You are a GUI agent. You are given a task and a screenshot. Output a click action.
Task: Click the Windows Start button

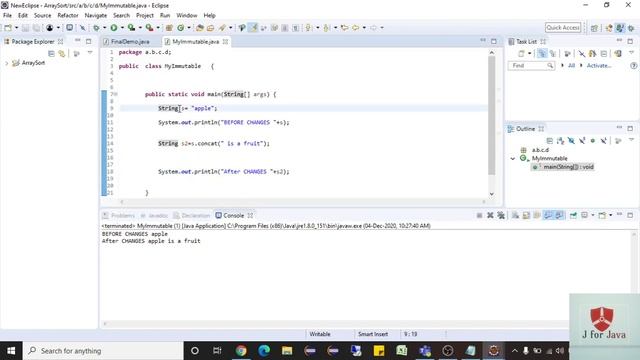[x=11, y=351]
